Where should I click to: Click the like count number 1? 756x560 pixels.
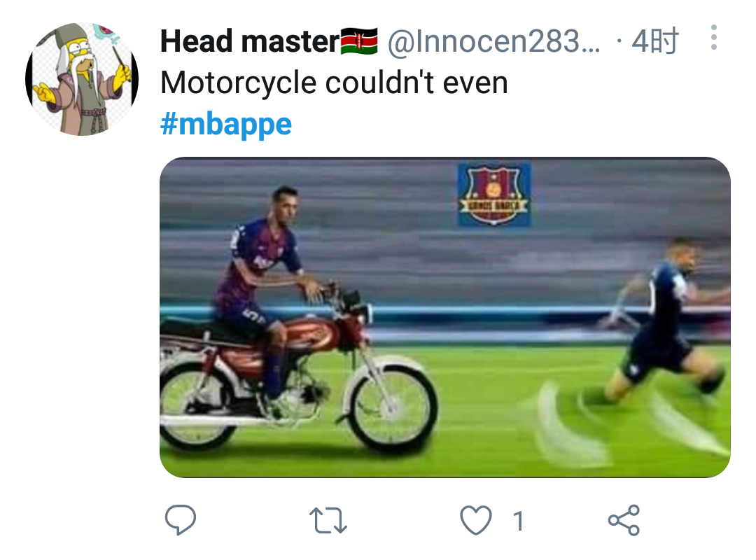point(518,521)
